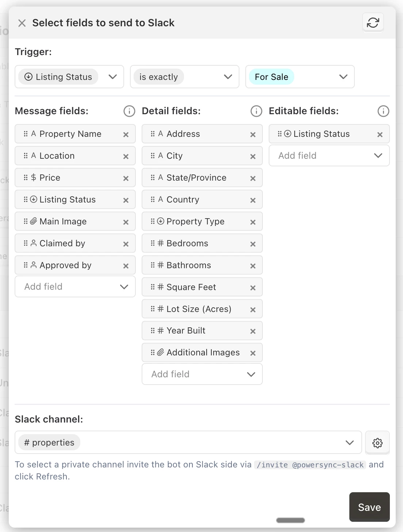Remove the Additional Images detail field
403x532 pixels.
point(253,353)
